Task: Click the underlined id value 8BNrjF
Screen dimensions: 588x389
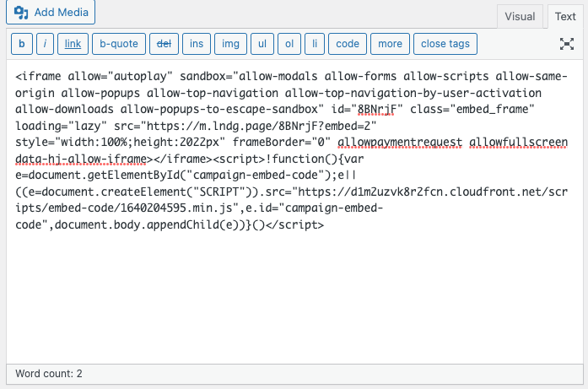Action: click(376, 109)
